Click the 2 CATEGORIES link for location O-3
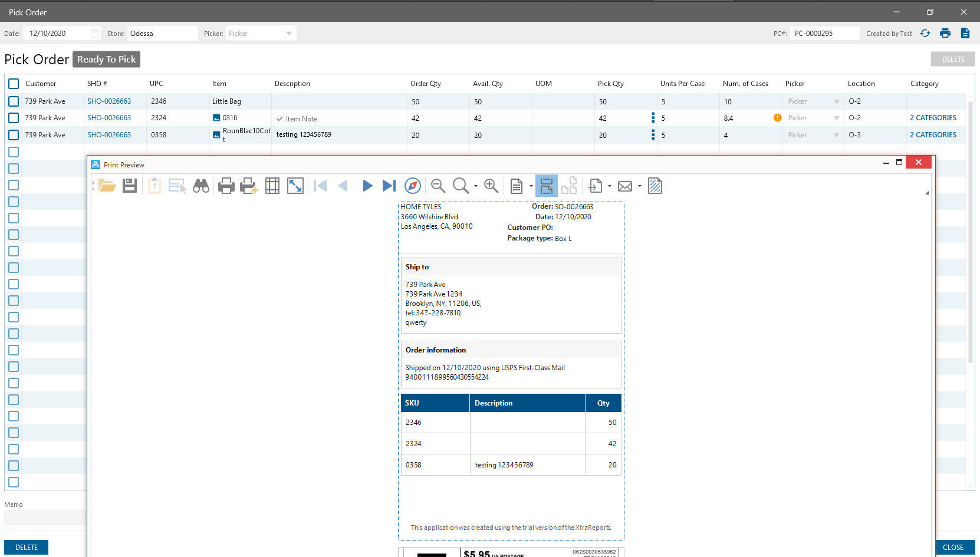This screenshot has width=980, height=557. [x=933, y=135]
